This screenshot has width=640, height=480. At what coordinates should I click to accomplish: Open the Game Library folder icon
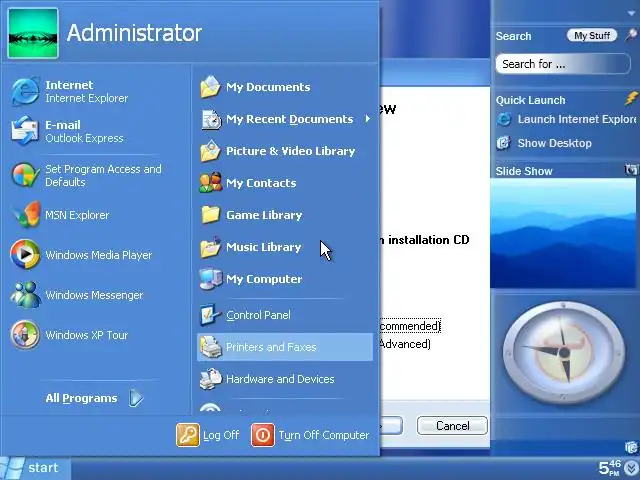[x=211, y=215]
